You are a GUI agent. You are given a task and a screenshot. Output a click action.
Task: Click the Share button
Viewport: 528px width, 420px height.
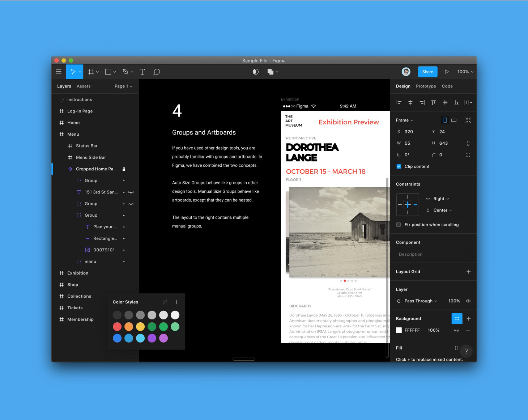pyautogui.click(x=427, y=72)
